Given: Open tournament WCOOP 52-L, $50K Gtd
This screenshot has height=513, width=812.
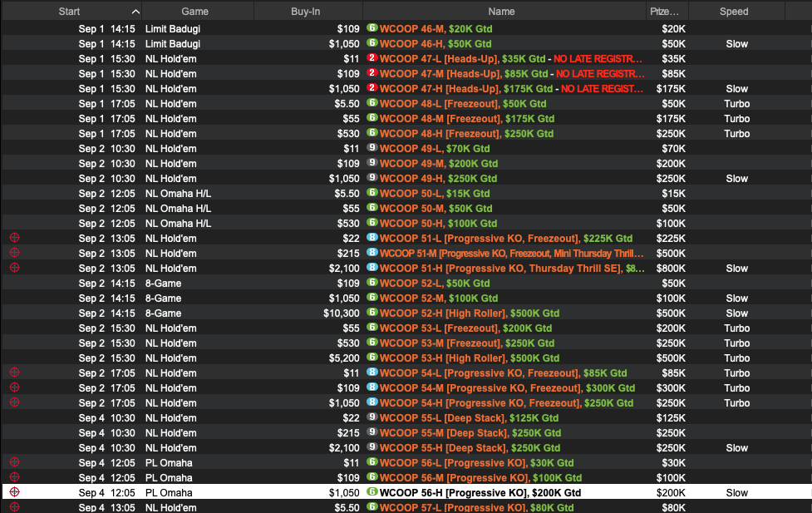Looking at the screenshot, I should coord(435,284).
